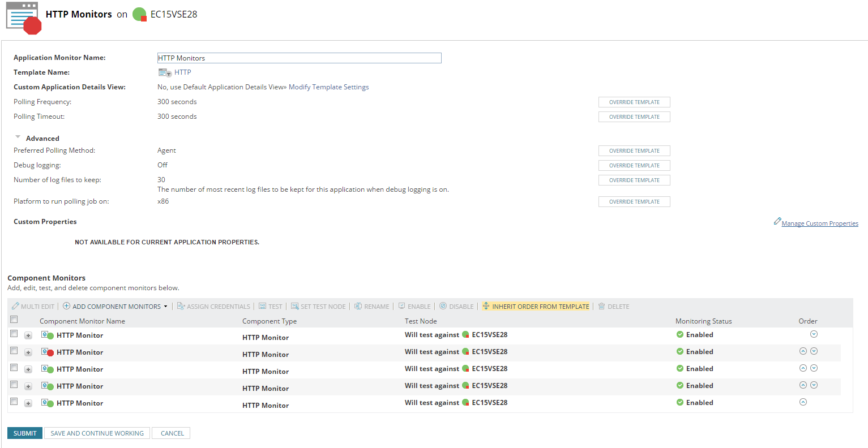Click the HTTP Monitors application icon in header
The width and height of the screenshot is (868, 448).
click(24, 18)
